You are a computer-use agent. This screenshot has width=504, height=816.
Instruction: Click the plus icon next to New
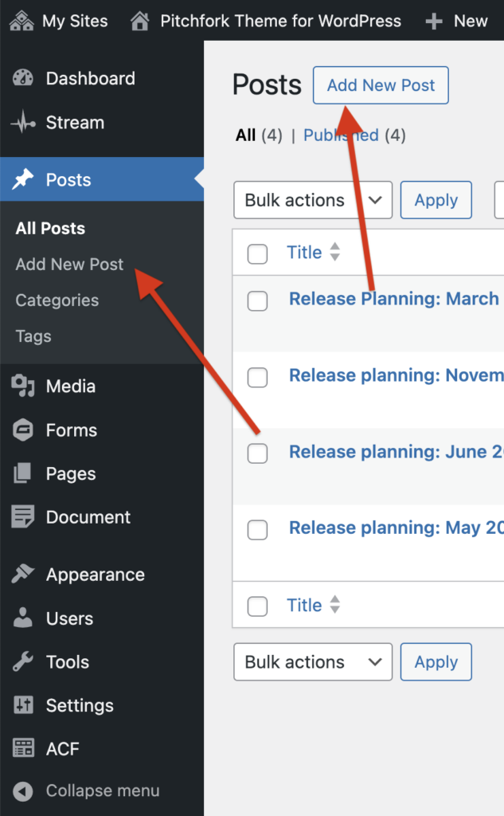click(434, 22)
